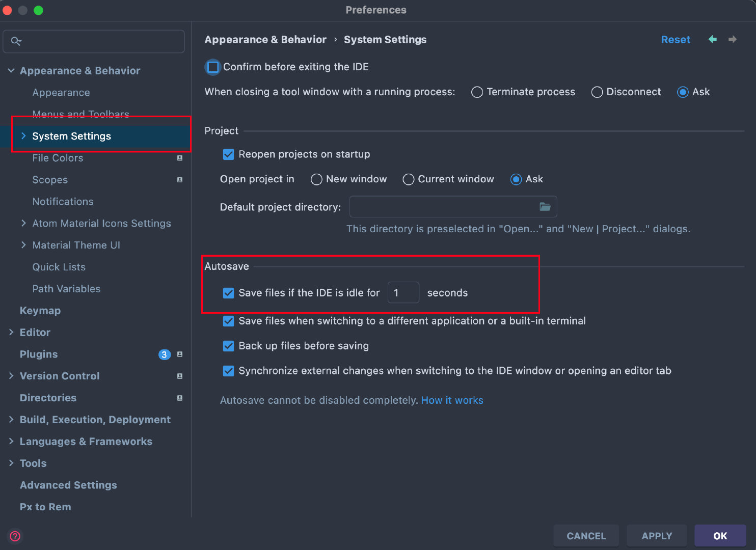
Task: Click the help question mark icon
Action: tap(15, 536)
